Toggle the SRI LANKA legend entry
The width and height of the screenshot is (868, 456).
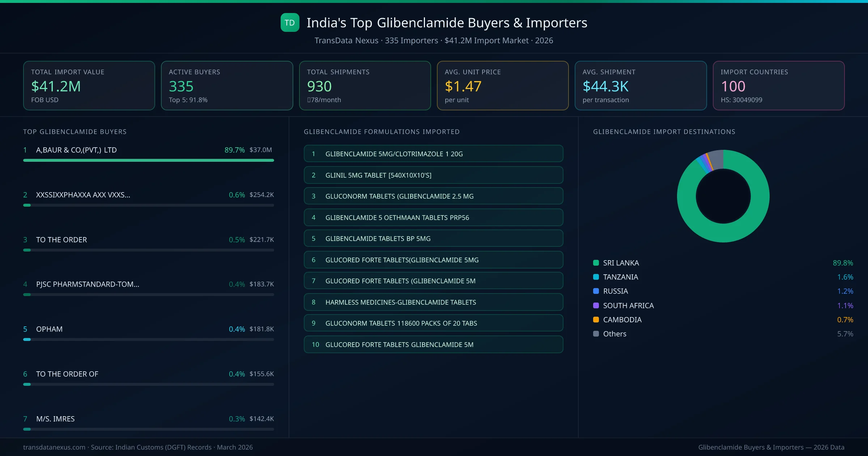click(x=620, y=263)
